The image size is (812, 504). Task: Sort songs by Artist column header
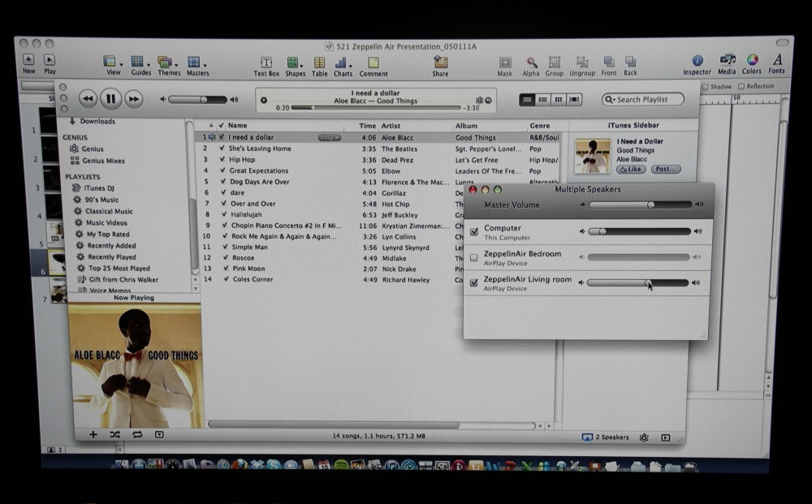(415, 126)
